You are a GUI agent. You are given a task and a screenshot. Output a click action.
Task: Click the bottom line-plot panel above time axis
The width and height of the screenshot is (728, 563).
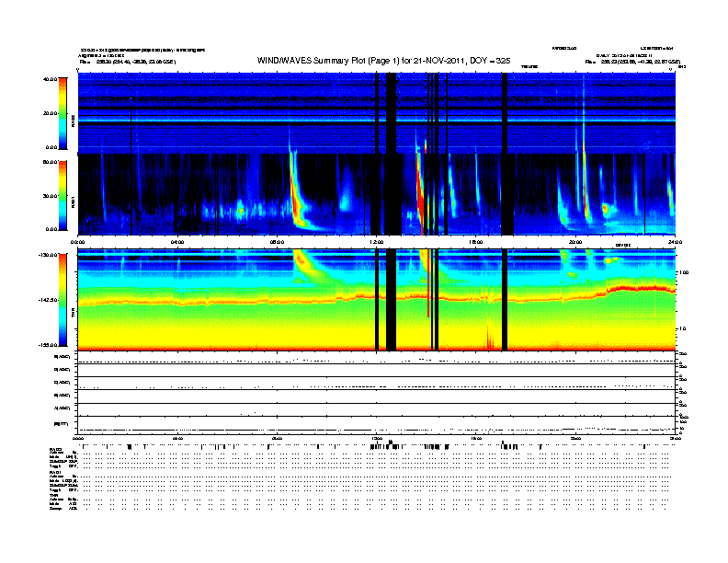(377, 425)
